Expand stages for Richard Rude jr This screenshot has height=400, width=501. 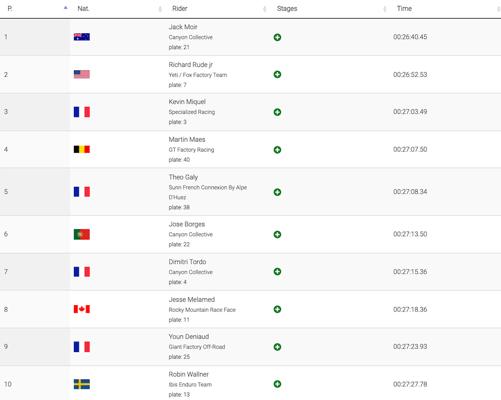coord(277,74)
